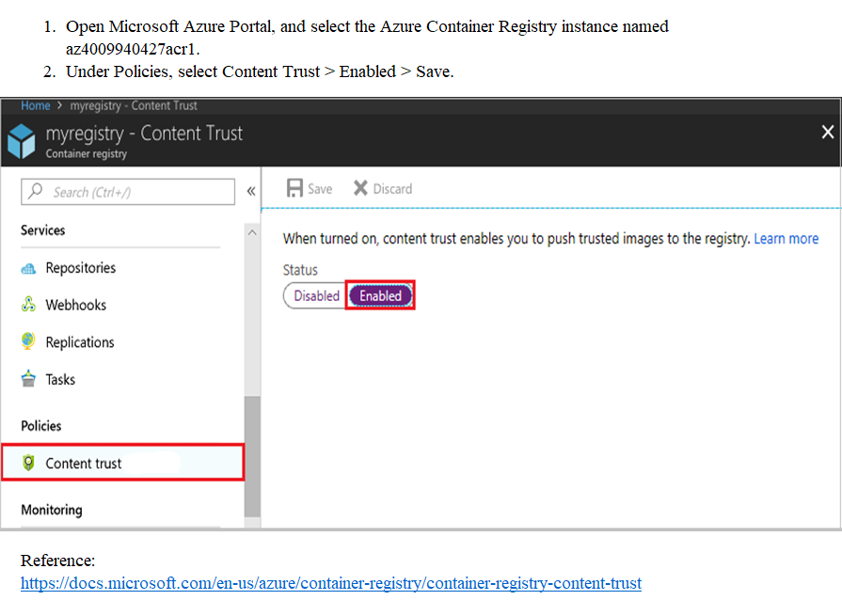This screenshot has width=842, height=616.
Task: Click the Monitoring section heading
Action: click(x=52, y=510)
